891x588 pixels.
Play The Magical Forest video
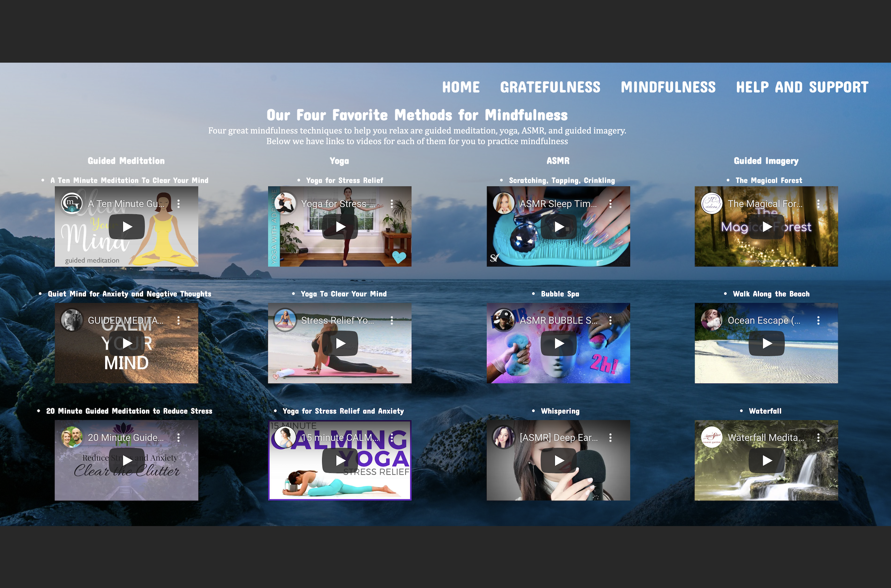766,227
